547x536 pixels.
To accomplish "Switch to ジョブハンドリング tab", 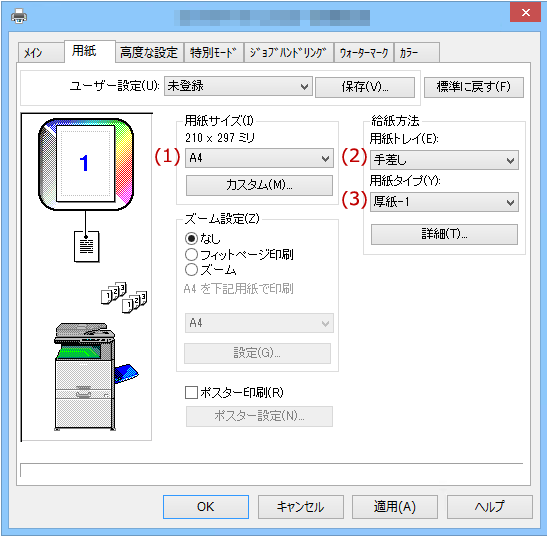I will 289,53.
